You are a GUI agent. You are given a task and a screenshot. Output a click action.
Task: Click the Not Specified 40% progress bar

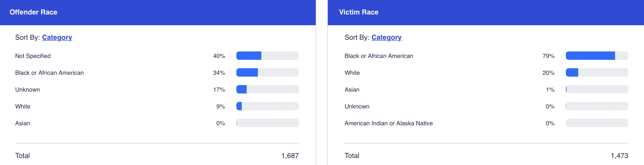267,56
